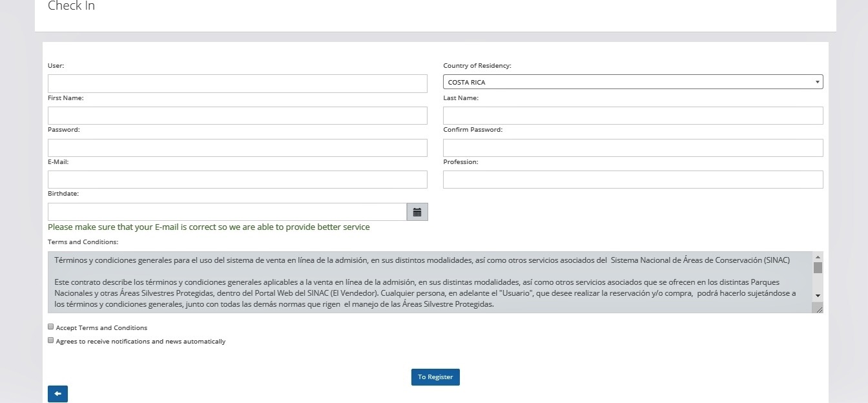Focus the Password field

238,147
